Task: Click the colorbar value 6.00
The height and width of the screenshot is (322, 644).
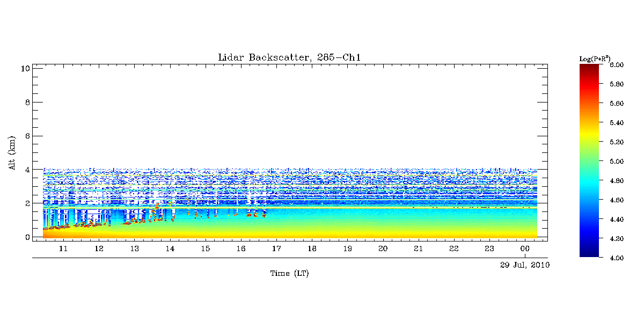Action: pyautogui.click(x=616, y=64)
